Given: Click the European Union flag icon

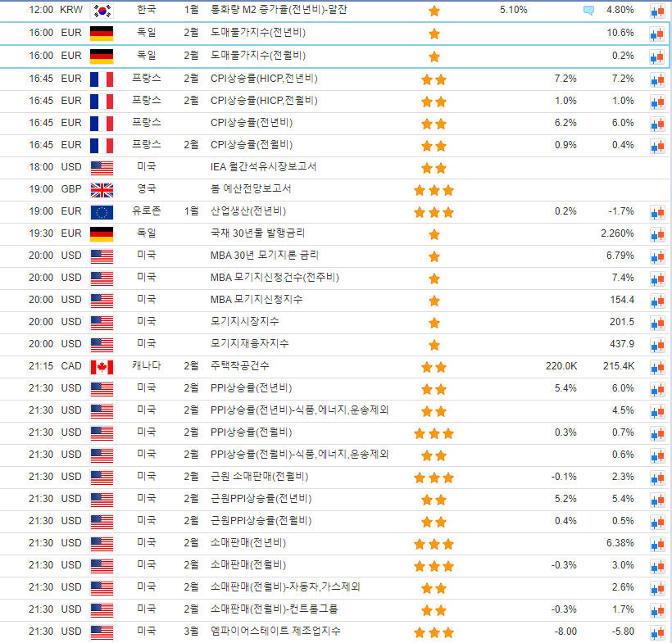Looking at the screenshot, I should click(x=102, y=211).
